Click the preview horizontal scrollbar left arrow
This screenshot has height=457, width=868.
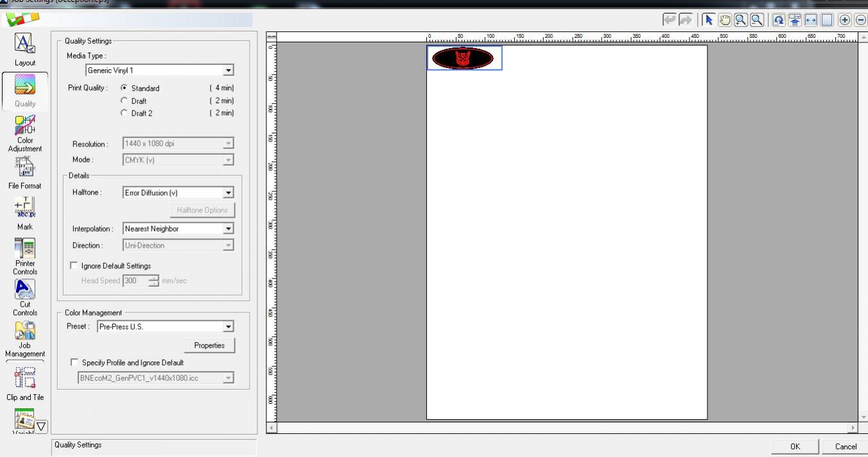[x=272, y=427]
